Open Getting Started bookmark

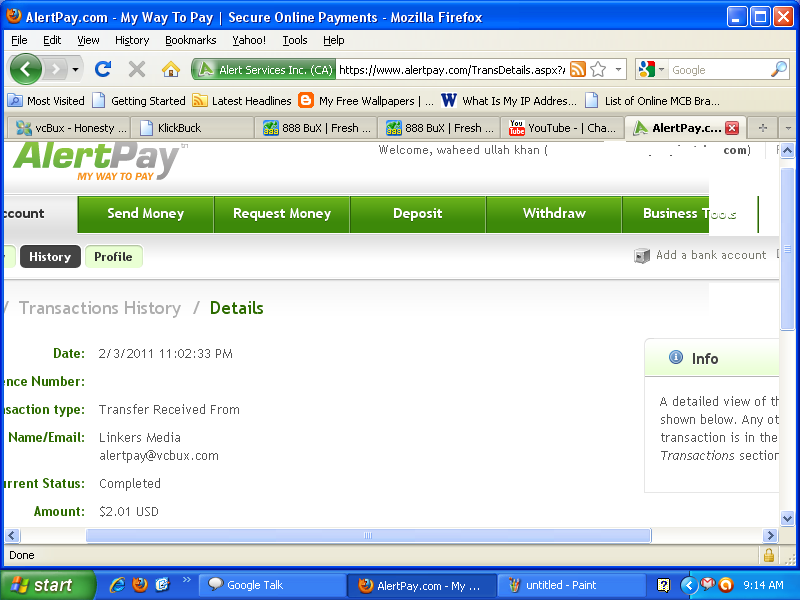click(139, 101)
